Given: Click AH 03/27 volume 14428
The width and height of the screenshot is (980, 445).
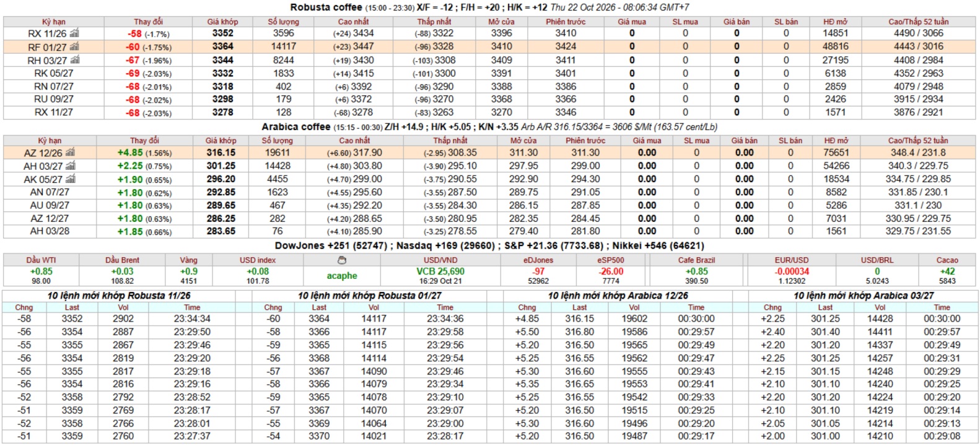Looking at the screenshot, I should (278, 165).
